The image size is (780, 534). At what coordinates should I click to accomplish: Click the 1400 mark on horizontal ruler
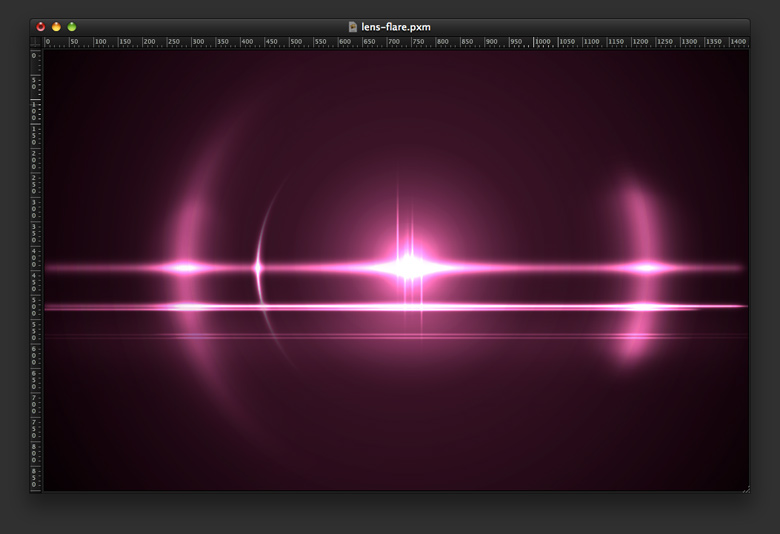pos(738,42)
